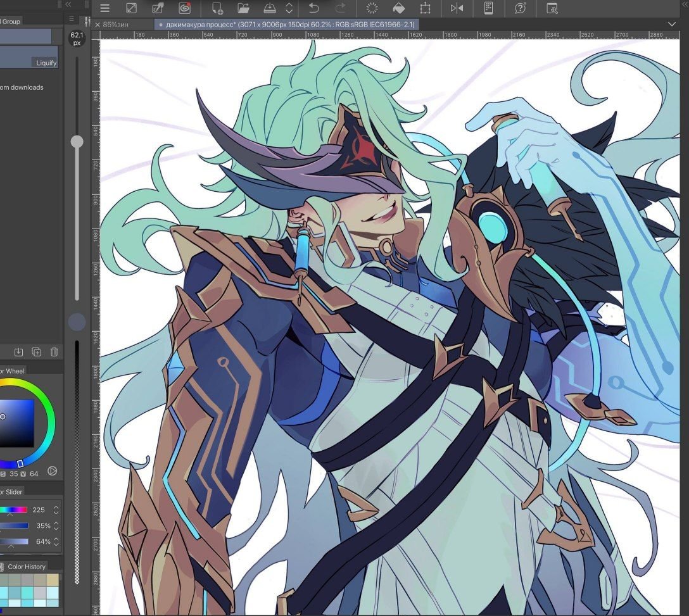This screenshot has height=616, width=689.
Task: Click the hue ring handle on color wheel
Action: [x=20, y=464]
